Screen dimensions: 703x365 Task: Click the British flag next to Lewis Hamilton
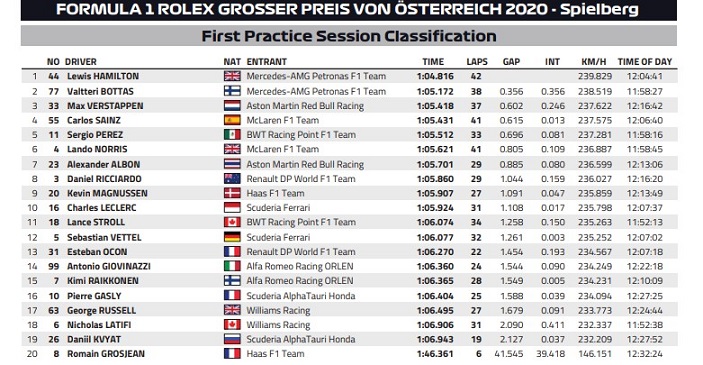[232, 76]
